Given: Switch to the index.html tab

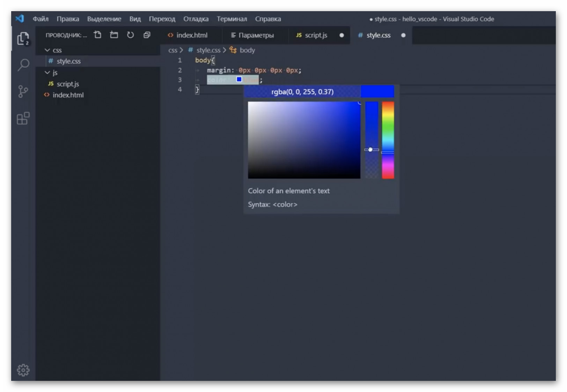Looking at the screenshot, I should (191, 35).
